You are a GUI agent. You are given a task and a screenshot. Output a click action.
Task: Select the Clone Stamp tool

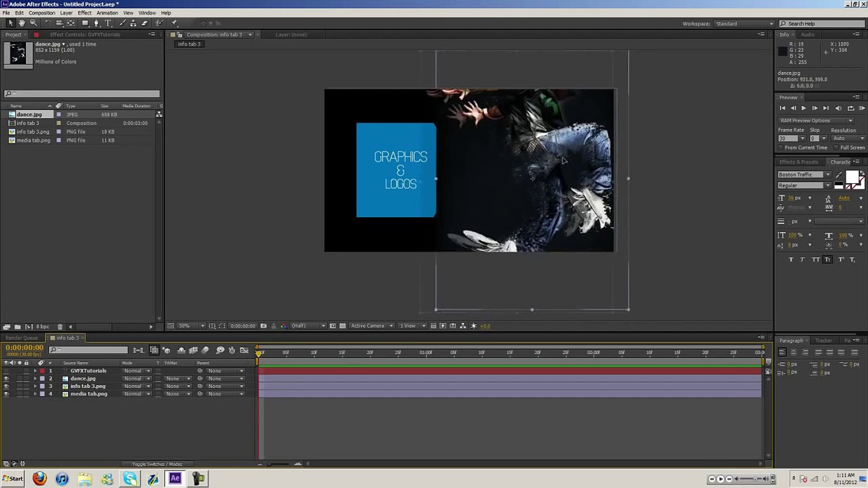(133, 23)
